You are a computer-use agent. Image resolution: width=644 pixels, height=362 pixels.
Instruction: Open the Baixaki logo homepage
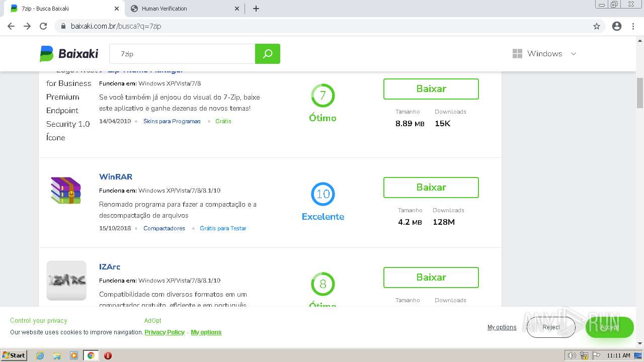pyautogui.click(x=69, y=54)
